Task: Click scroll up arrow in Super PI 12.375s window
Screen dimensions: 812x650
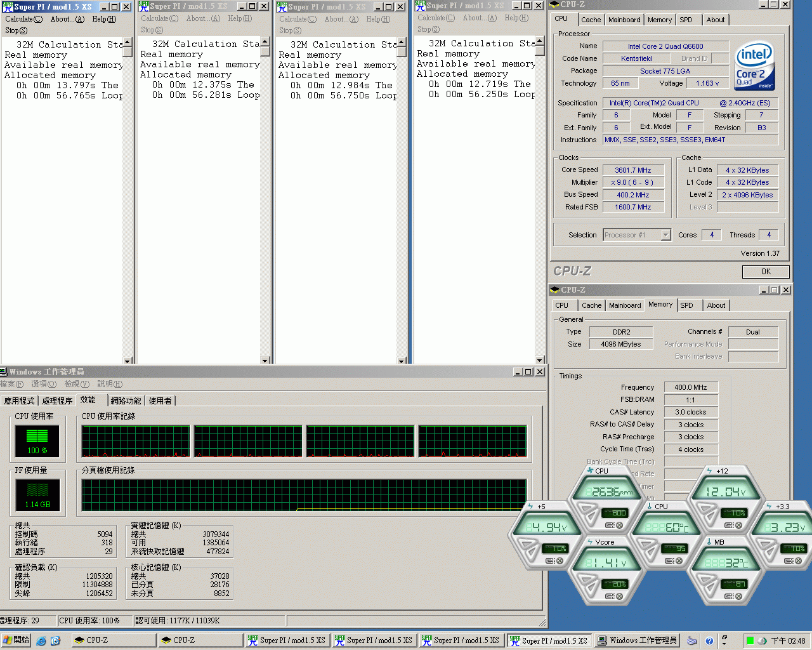Action: pyautogui.click(x=265, y=43)
